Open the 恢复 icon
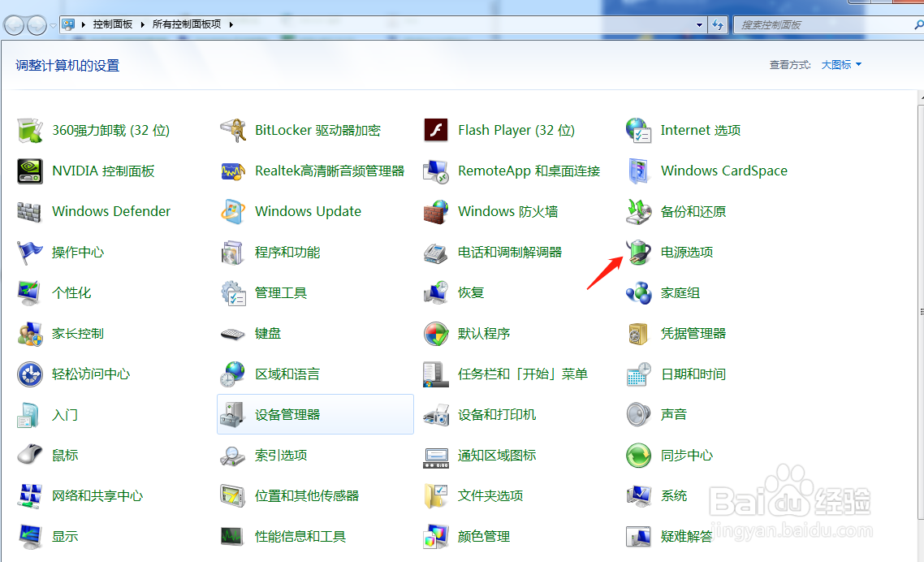Image resolution: width=924 pixels, height=562 pixels. (436, 293)
